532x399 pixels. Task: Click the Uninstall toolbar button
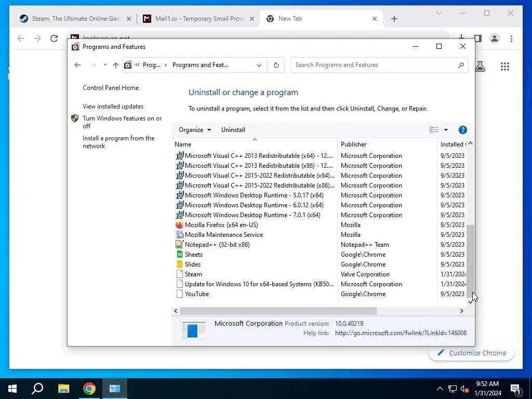click(233, 130)
